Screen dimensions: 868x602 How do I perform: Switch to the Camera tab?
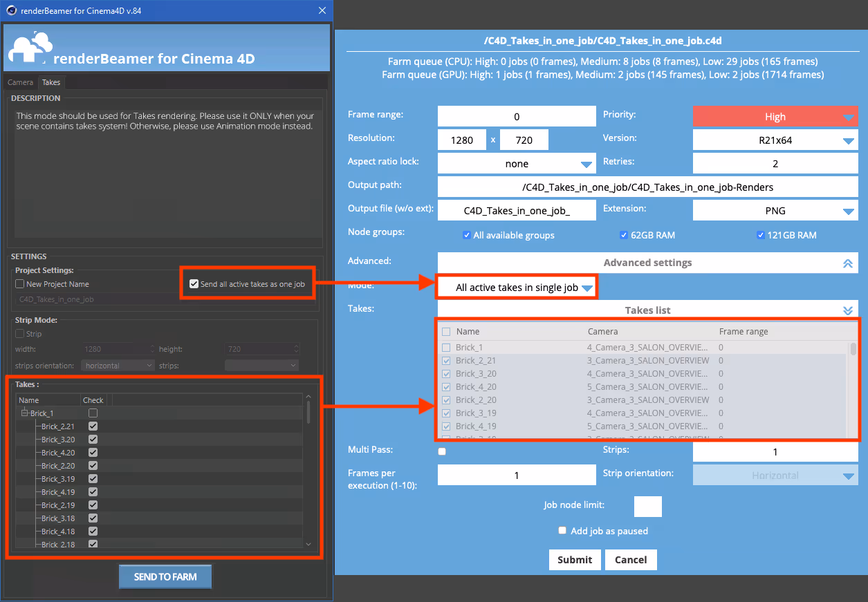[20, 82]
